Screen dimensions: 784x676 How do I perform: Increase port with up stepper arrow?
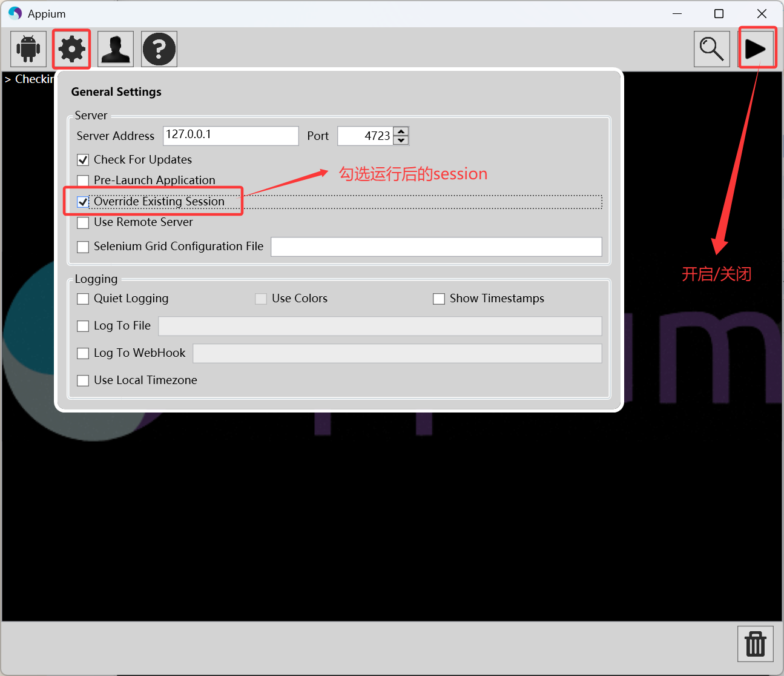pyautogui.click(x=401, y=131)
